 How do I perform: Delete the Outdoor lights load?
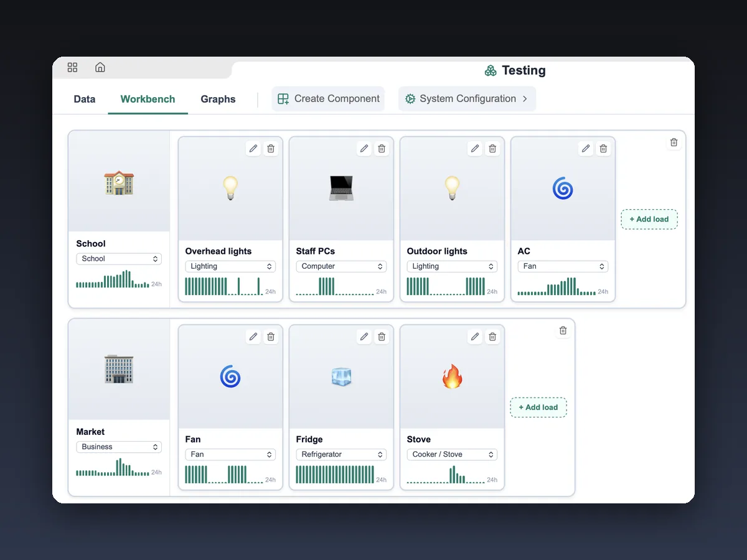click(x=492, y=149)
